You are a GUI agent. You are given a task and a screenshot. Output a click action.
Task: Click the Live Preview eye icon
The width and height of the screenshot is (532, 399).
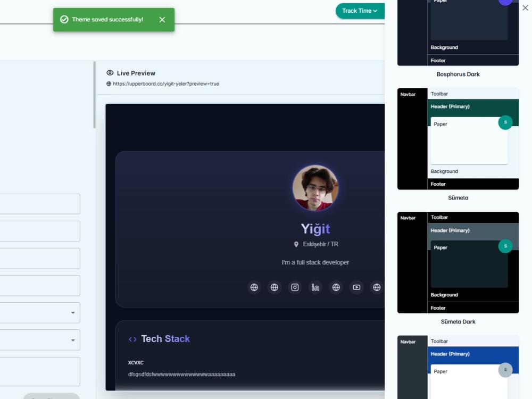[110, 73]
